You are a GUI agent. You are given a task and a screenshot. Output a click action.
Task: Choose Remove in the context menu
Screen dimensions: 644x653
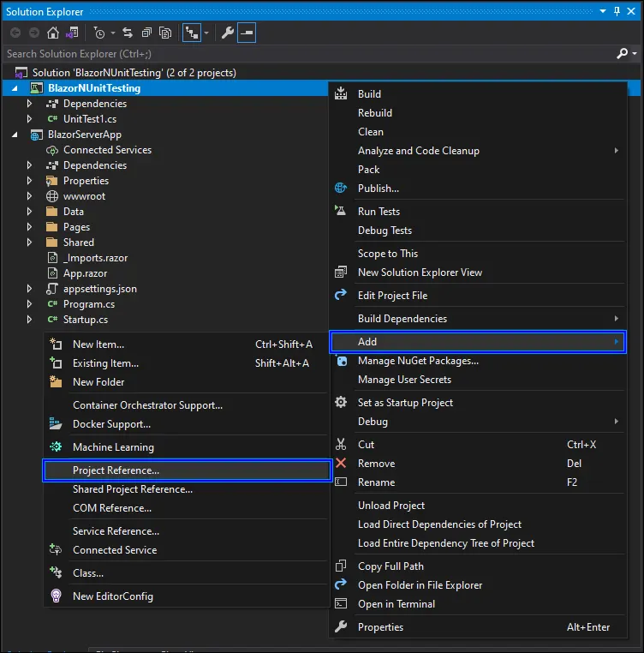point(478,464)
